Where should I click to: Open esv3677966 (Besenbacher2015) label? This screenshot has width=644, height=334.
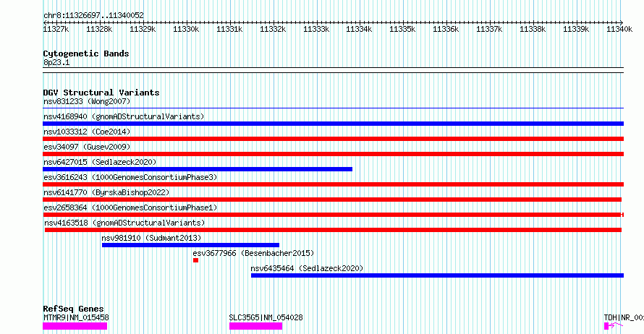point(253,253)
